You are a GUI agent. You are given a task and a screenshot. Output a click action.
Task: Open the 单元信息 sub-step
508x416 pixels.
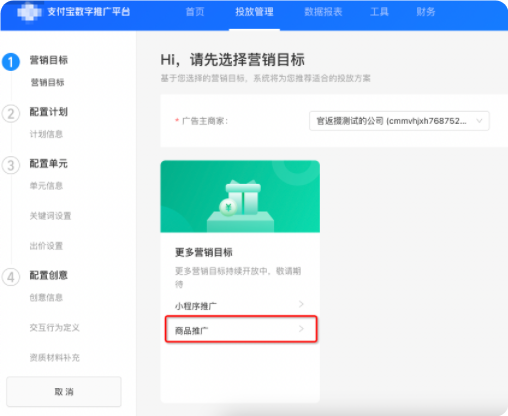point(46,186)
